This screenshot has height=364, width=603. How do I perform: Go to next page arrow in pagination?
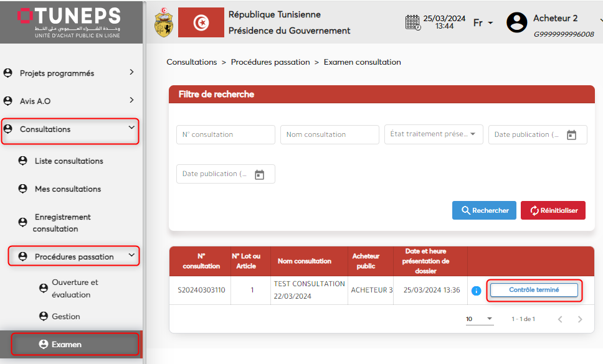tap(580, 319)
